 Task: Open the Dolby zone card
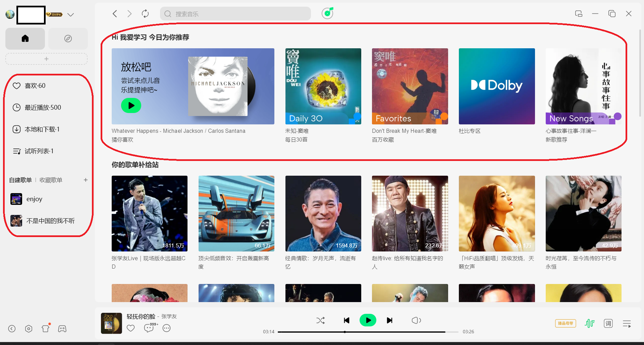click(497, 86)
